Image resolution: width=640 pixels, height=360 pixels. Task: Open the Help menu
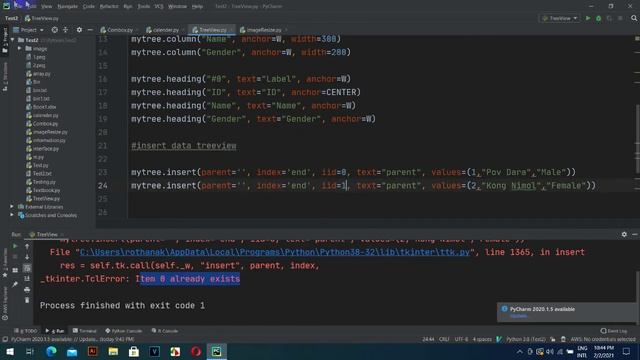[197, 7]
